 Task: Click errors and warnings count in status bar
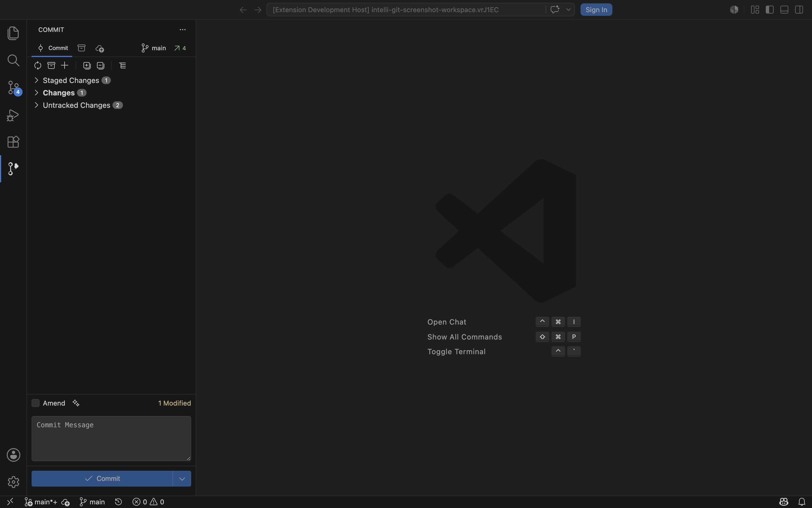[x=148, y=502]
